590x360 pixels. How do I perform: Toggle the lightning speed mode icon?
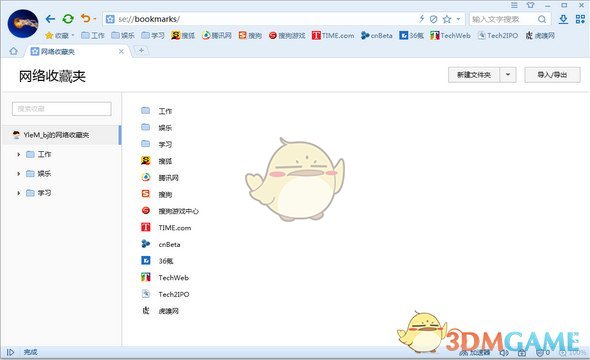[422, 19]
